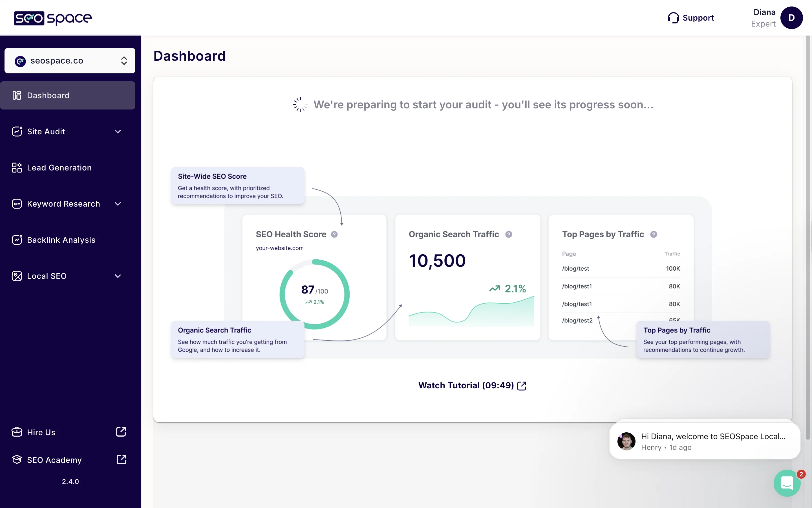This screenshot has width=812, height=508.
Task: Click the Site-Wide SEO Score callout
Action: click(x=238, y=186)
